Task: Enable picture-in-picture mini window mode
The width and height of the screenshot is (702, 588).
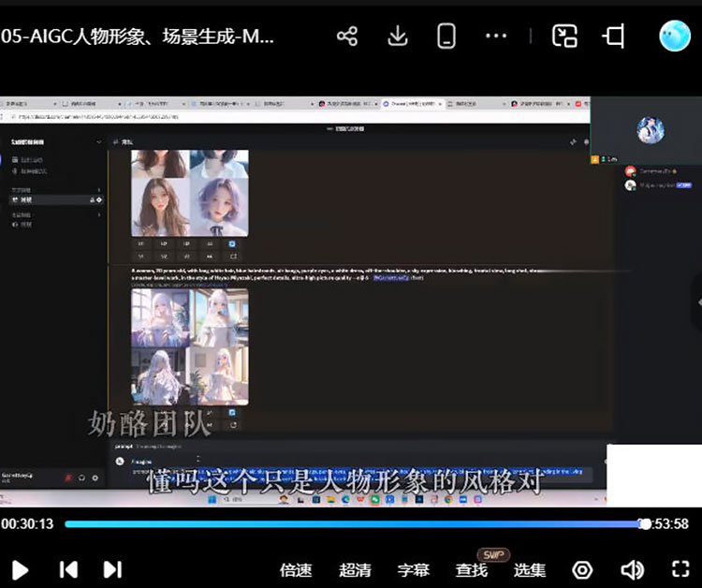Action: click(564, 37)
